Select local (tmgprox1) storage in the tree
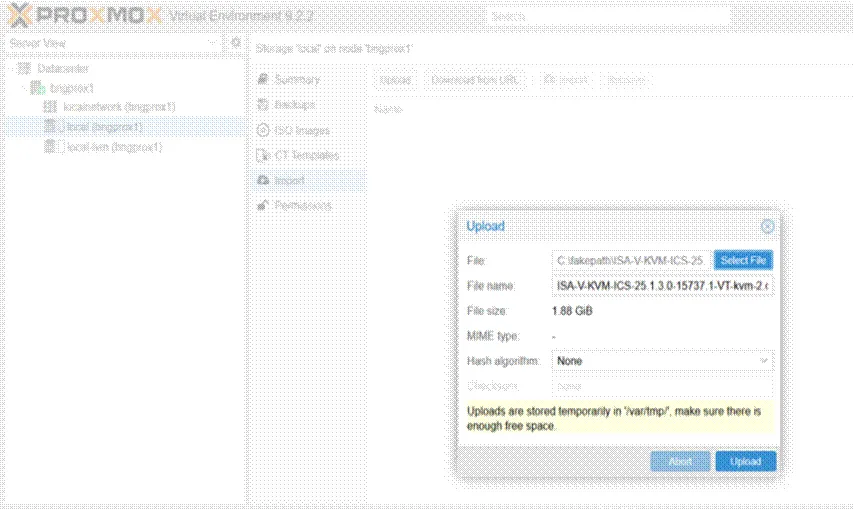853x509 pixels. coord(104,127)
